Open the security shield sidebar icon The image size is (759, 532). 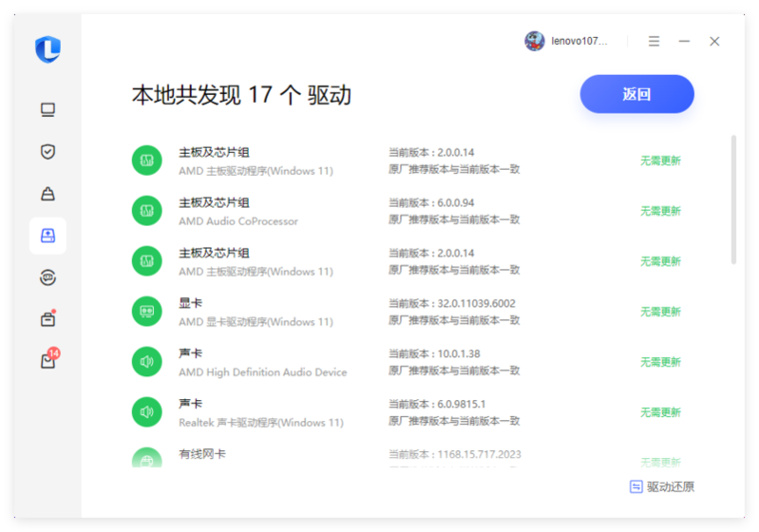click(47, 152)
